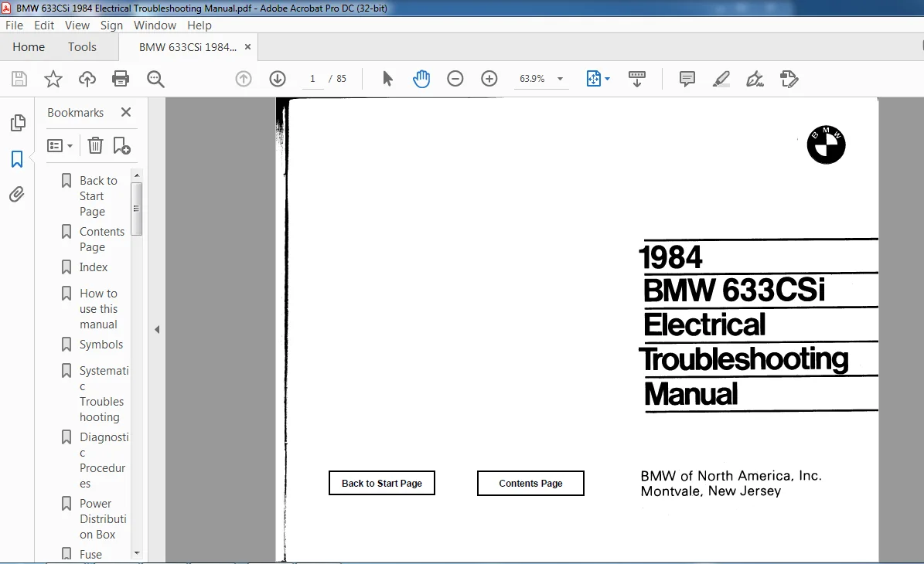924x564 pixels.
Task: Open the find text magnifier tool
Action: click(155, 79)
